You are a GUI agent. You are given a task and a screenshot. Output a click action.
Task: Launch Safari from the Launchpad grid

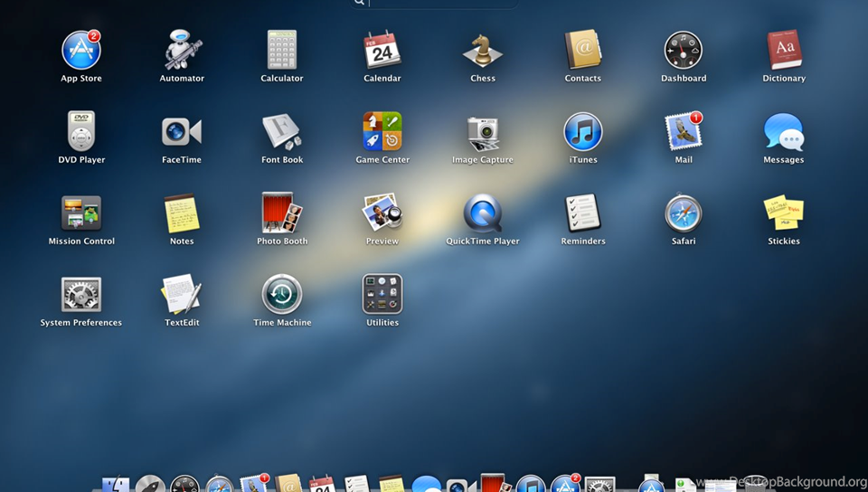coord(684,213)
